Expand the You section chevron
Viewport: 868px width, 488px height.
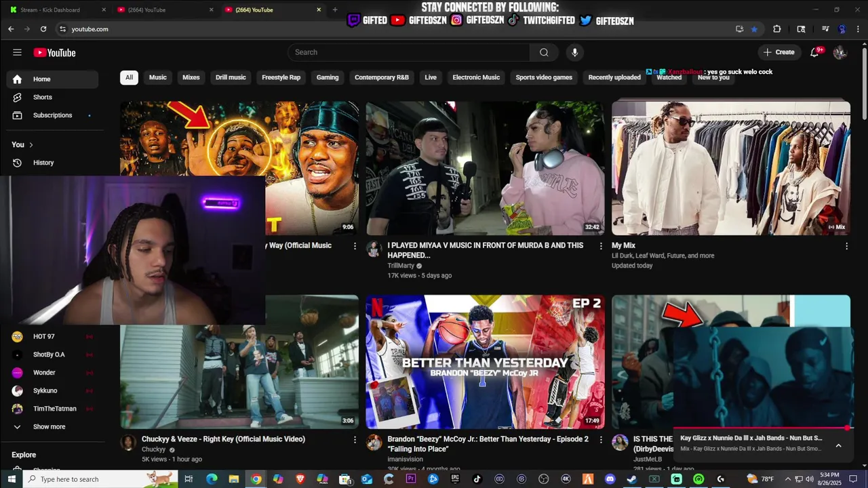(31, 144)
